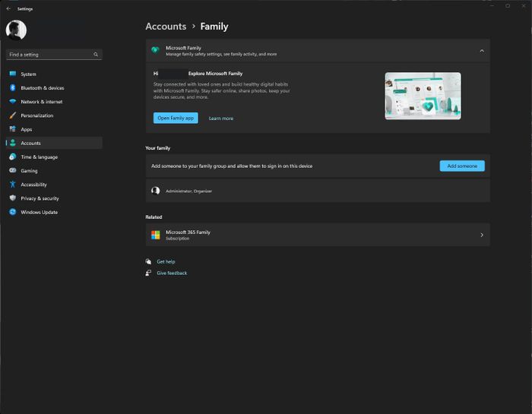Image resolution: width=532 pixels, height=414 pixels.
Task: Click the Microsoft Family heart icon
Action: tap(155, 50)
